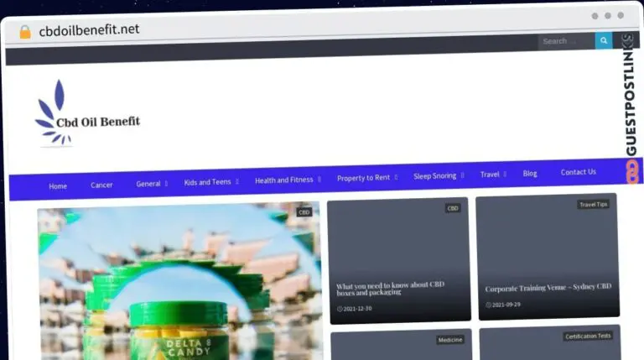Expand the Health and Fitness submenu
Image resolution: width=644 pixels, height=360 pixels.
(319, 180)
